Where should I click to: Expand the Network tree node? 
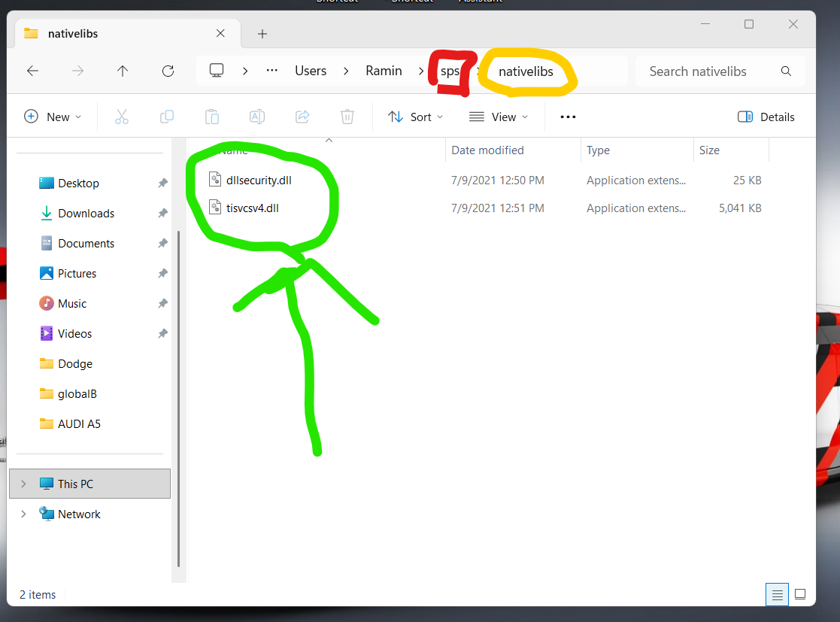click(23, 514)
